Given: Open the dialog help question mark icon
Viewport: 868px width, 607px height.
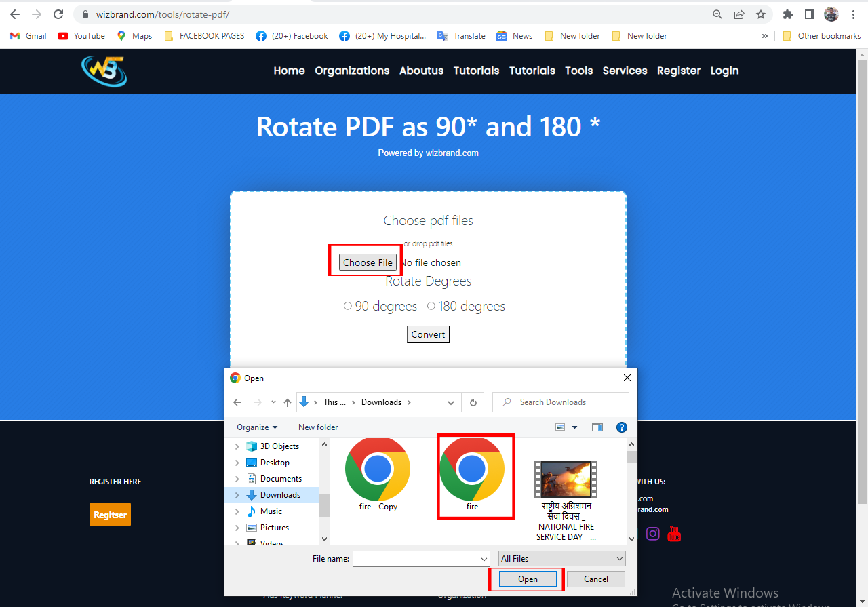Looking at the screenshot, I should click(621, 427).
